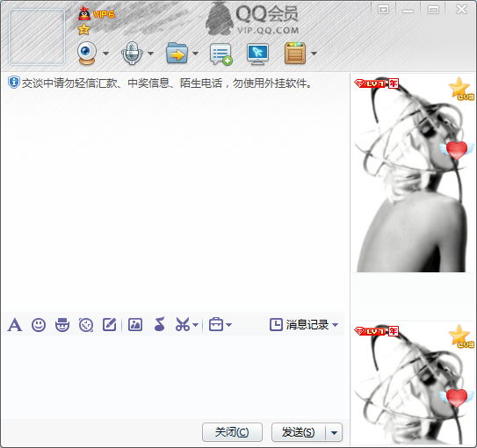Screen dimensions: 477x448
Task: Click the send file folder icon
Action: pyautogui.click(x=177, y=54)
